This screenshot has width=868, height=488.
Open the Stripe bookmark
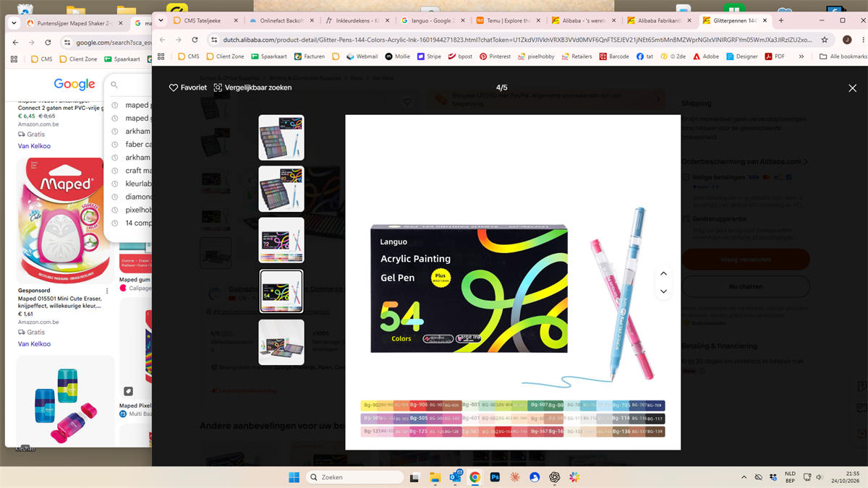click(x=429, y=56)
